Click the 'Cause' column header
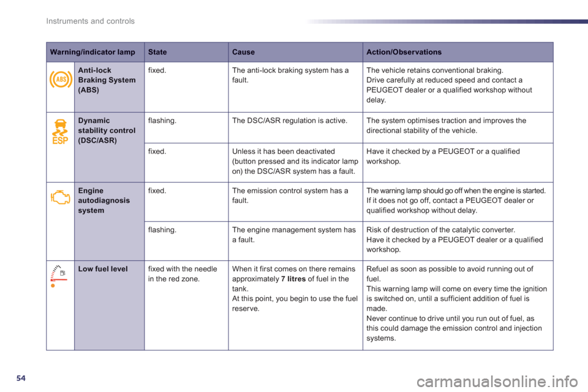Screen dimensions: 588x392 pyautogui.click(x=243, y=52)
